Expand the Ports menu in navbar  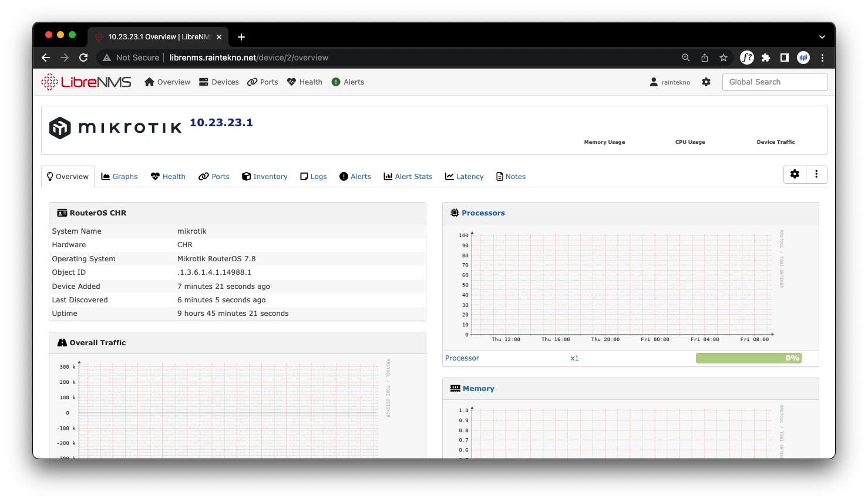coord(263,82)
